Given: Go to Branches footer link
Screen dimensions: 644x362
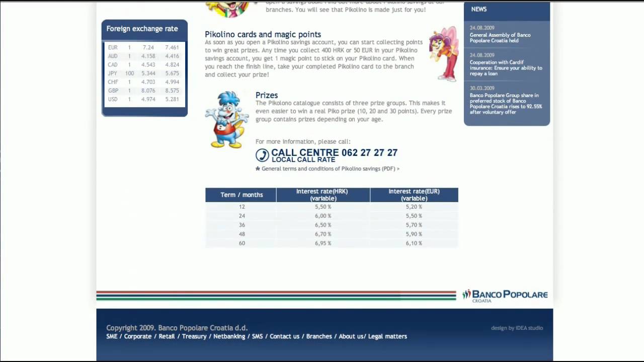Looking at the screenshot, I should point(319,336).
